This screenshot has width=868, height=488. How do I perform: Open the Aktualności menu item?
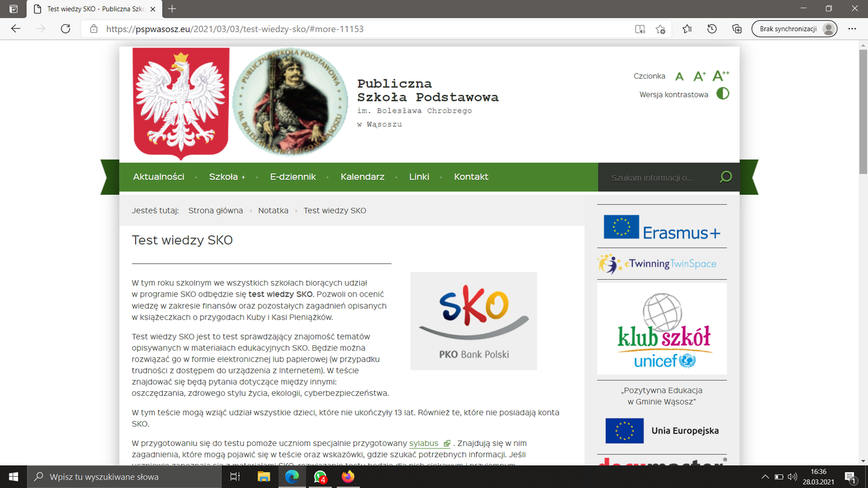158,177
